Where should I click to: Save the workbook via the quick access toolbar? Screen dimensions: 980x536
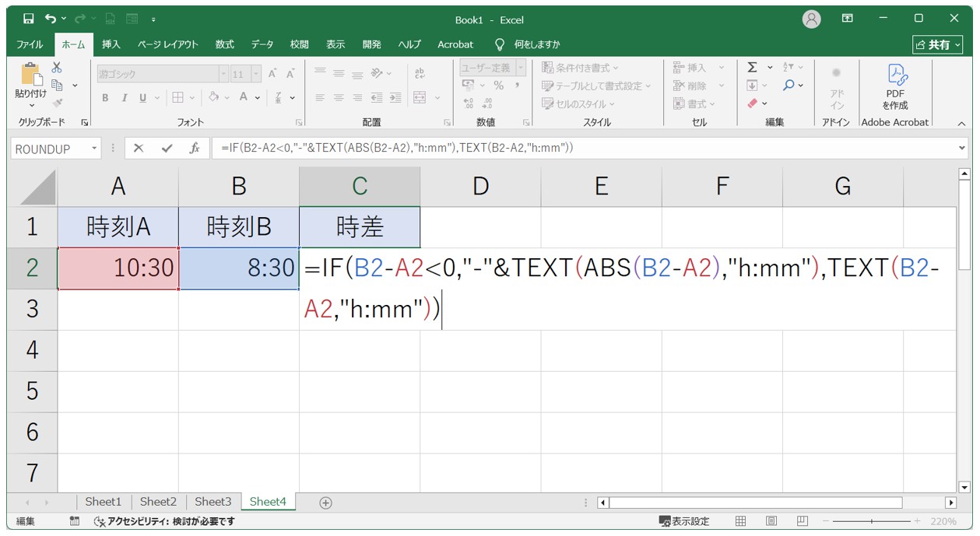click(29, 19)
